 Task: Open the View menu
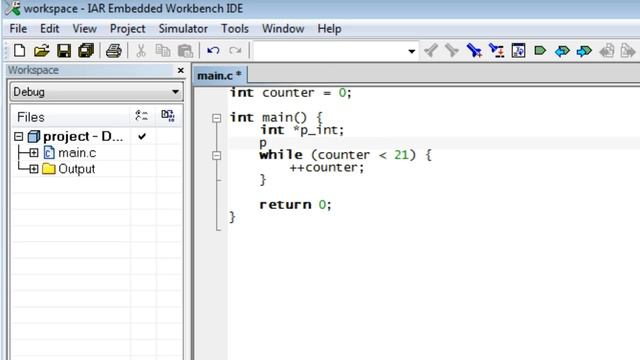click(x=84, y=29)
